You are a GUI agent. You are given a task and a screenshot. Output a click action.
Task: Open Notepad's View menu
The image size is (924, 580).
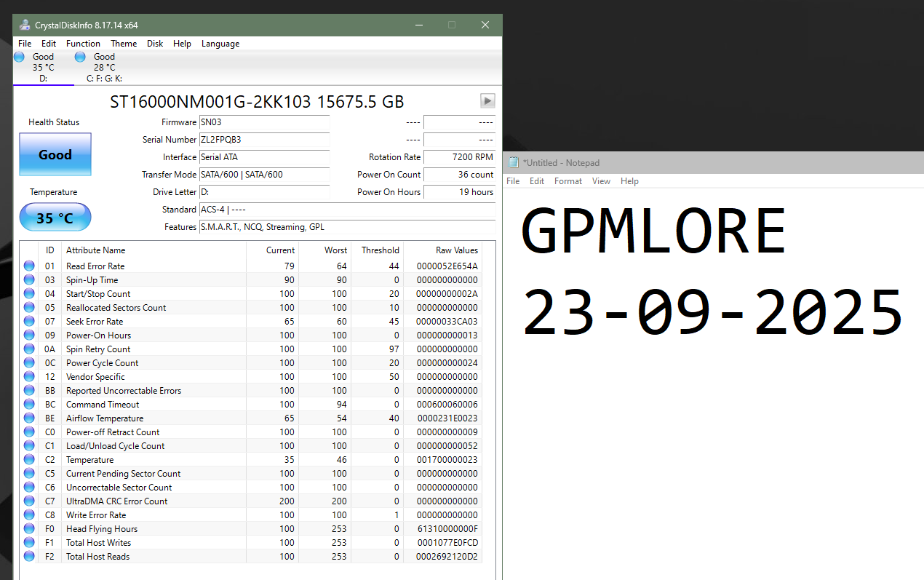(x=601, y=181)
